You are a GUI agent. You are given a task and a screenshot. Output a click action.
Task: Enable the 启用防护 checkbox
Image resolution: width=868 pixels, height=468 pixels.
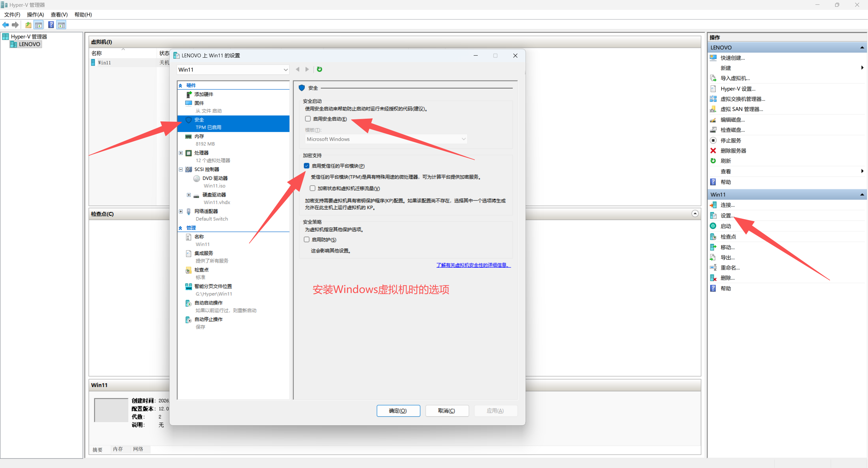pos(307,239)
